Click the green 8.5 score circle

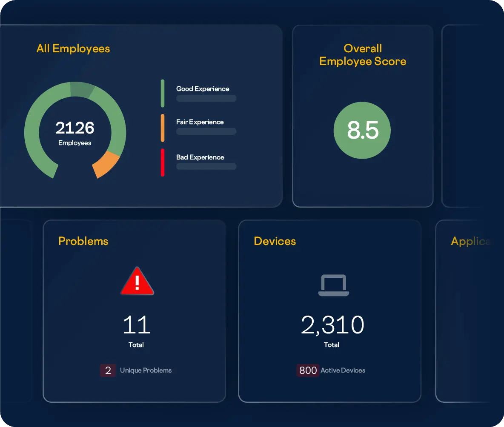click(362, 131)
